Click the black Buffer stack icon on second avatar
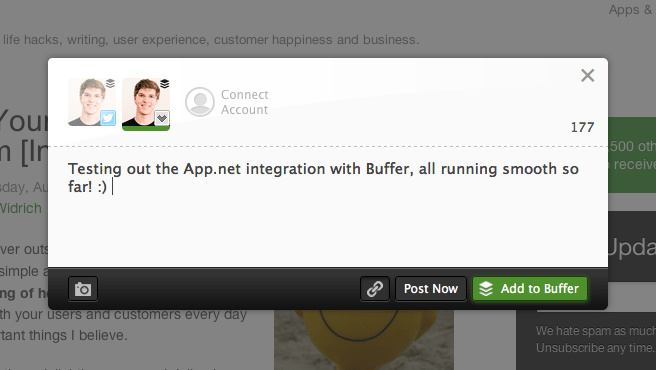 164,83
